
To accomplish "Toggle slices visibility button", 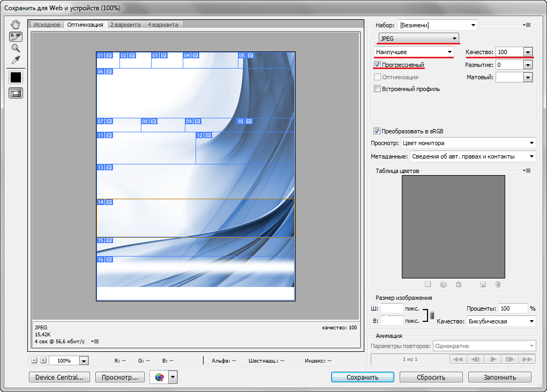I will (x=16, y=93).
